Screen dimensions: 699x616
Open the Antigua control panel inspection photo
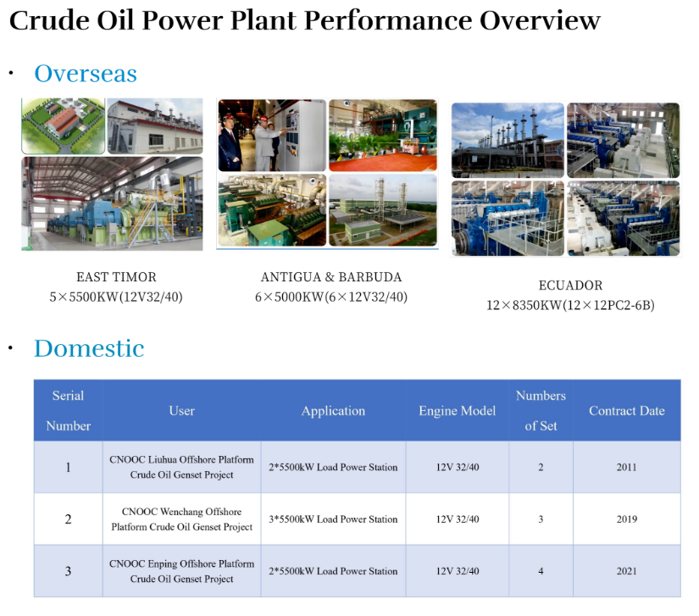click(272, 135)
